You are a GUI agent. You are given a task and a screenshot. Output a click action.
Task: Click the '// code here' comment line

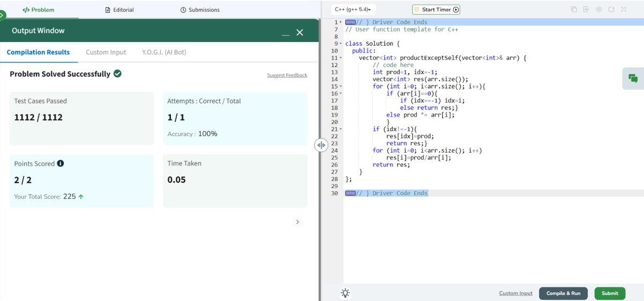(x=393, y=64)
